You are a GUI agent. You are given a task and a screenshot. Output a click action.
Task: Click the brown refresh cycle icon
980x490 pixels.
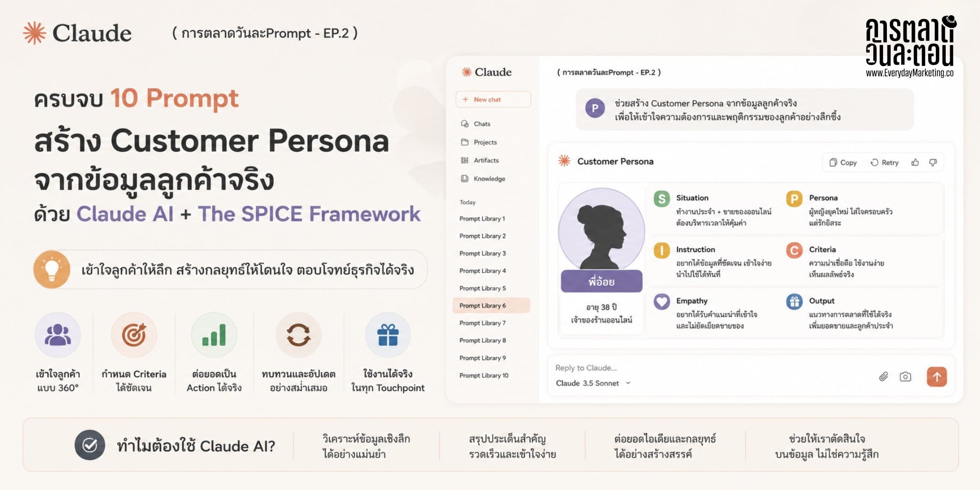pyautogui.click(x=298, y=335)
